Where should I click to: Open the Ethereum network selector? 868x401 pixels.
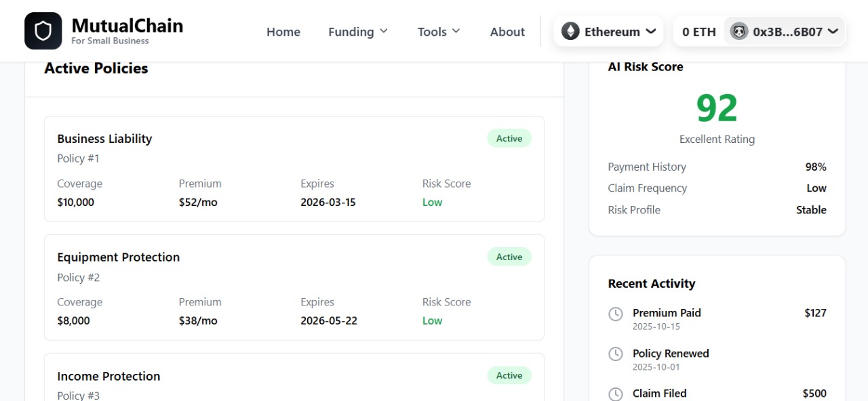click(608, 31)
